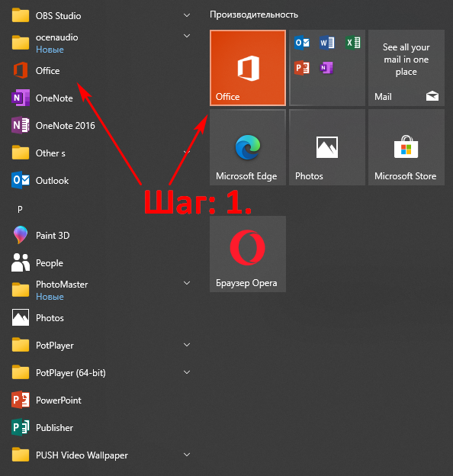The height and width of the screenshot is (476, 453).
Task: Open the Paint 3D icon
Action: point(21,235)
